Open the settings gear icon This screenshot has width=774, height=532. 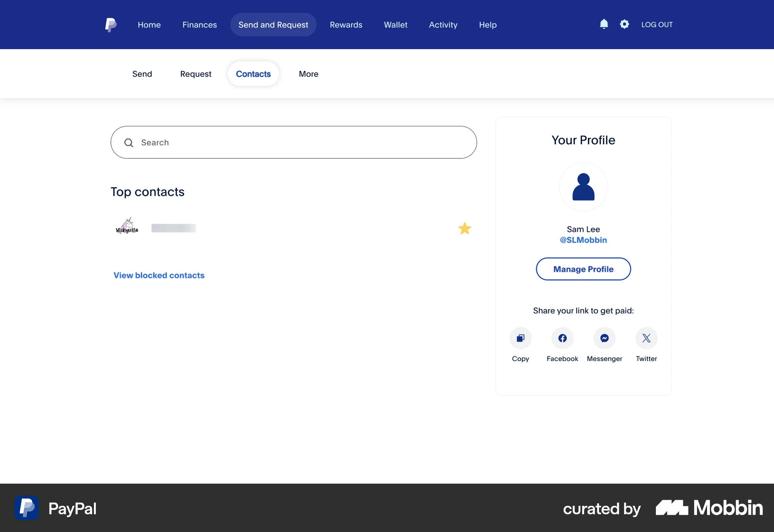tap(624, 24)
